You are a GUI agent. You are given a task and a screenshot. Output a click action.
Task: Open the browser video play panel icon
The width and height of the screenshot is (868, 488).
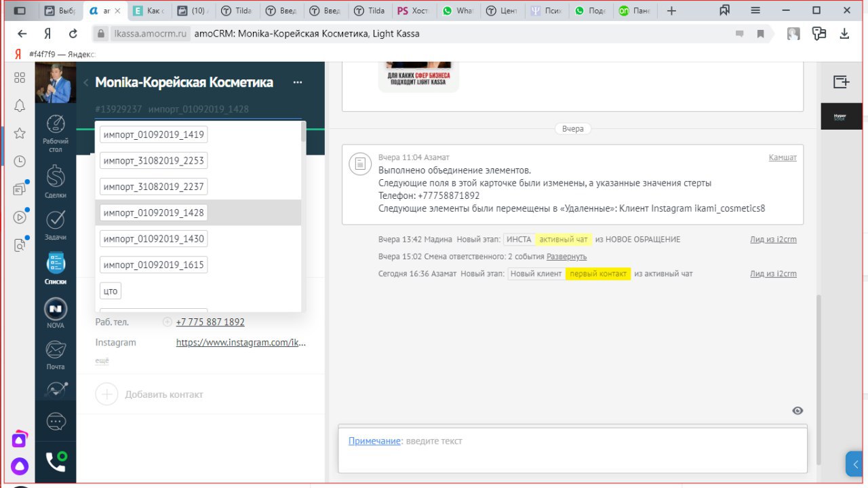coord(20,217)
